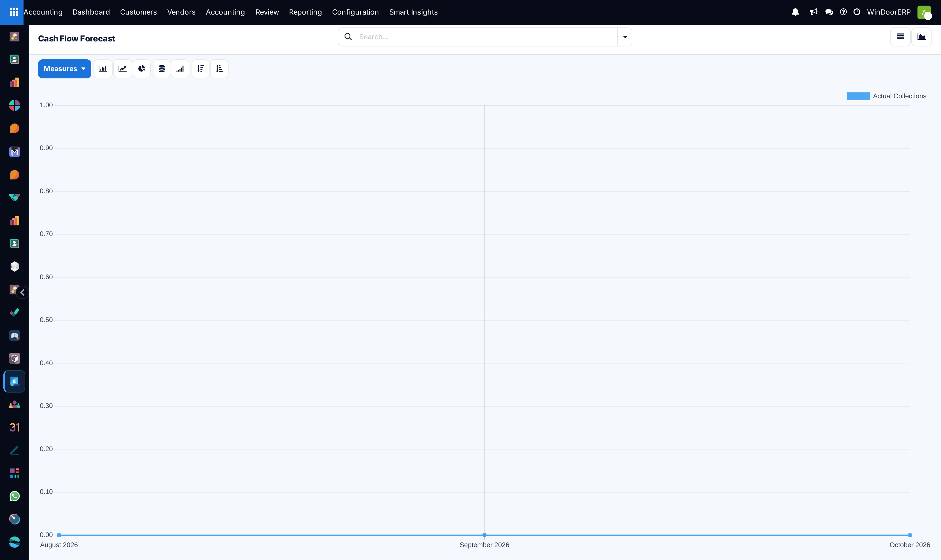Open Accounting menu between Vendors and Review
This screenshot has width=941, height=560.
[225, 12]
